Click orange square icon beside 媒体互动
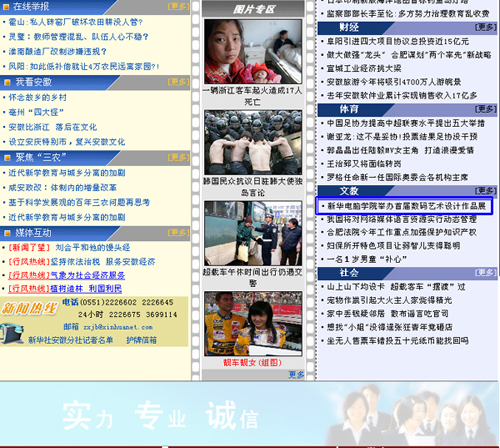Screen dimensions: 500x448 point(7,233)
